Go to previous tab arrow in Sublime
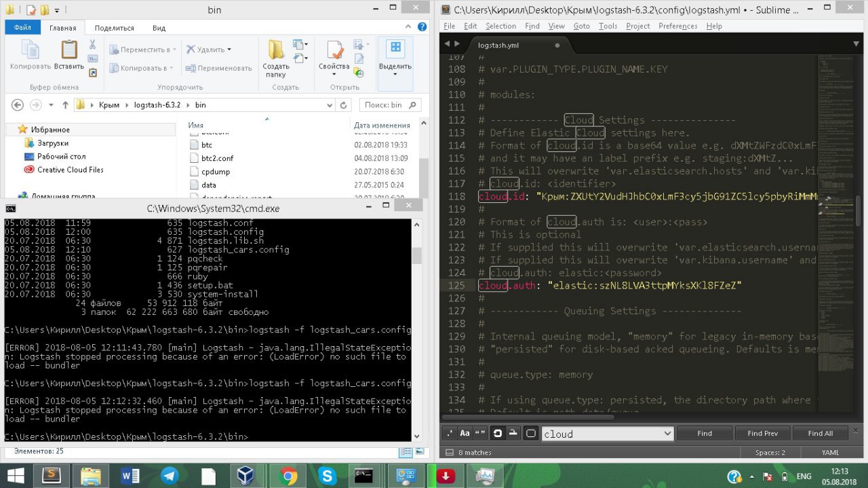Image resolution: width=868 pixels, height=488 pixels. tap(447, 44)
